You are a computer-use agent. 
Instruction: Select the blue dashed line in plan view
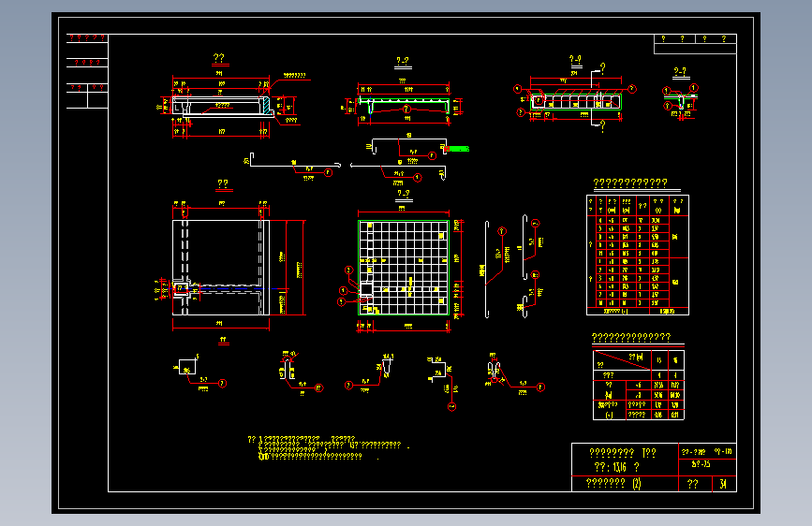pos(232,288)
